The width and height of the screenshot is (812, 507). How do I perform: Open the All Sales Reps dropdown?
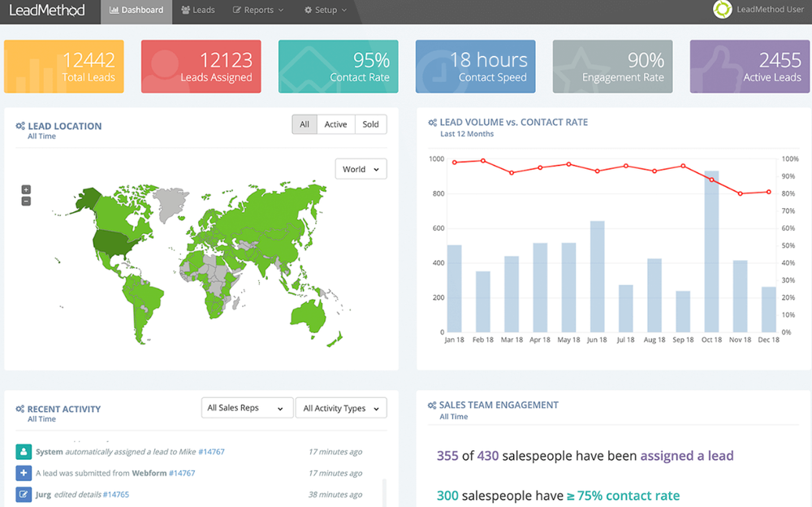247,408
